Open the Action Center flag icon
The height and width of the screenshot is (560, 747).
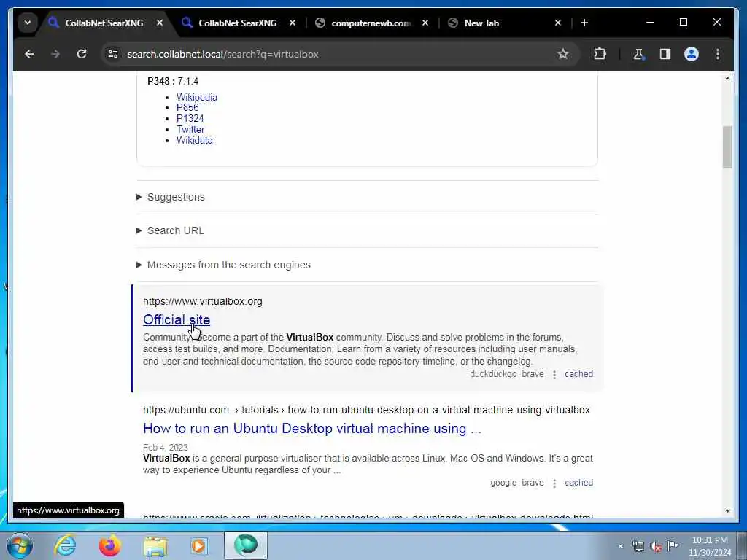[673, 545]
